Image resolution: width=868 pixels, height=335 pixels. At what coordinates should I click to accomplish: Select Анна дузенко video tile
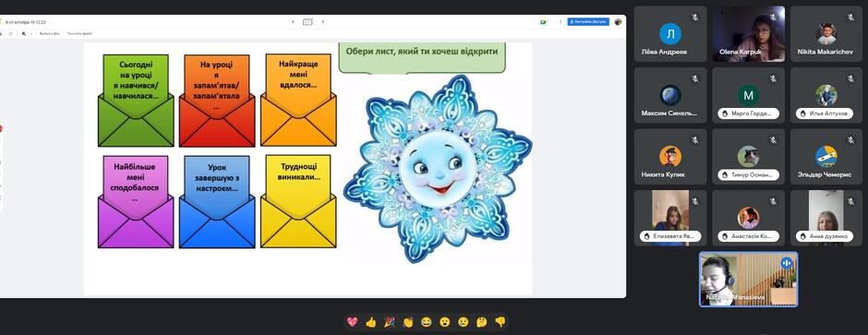826,218
